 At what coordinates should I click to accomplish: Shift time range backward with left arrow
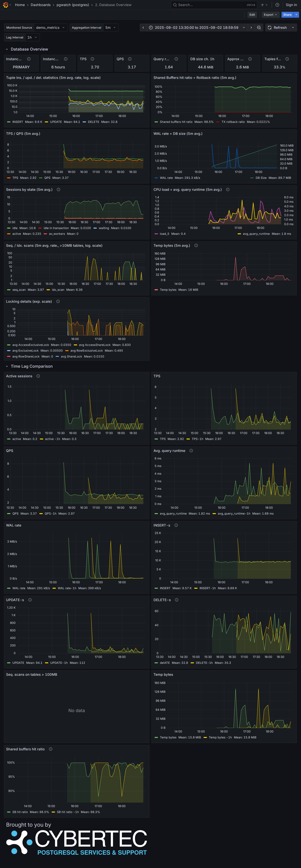coord(143,28)
